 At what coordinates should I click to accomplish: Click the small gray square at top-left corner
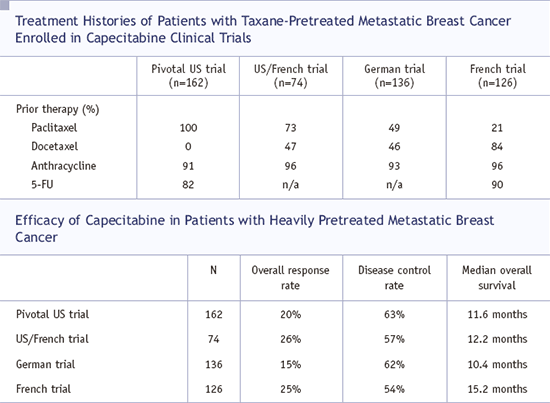coord(4,5)
